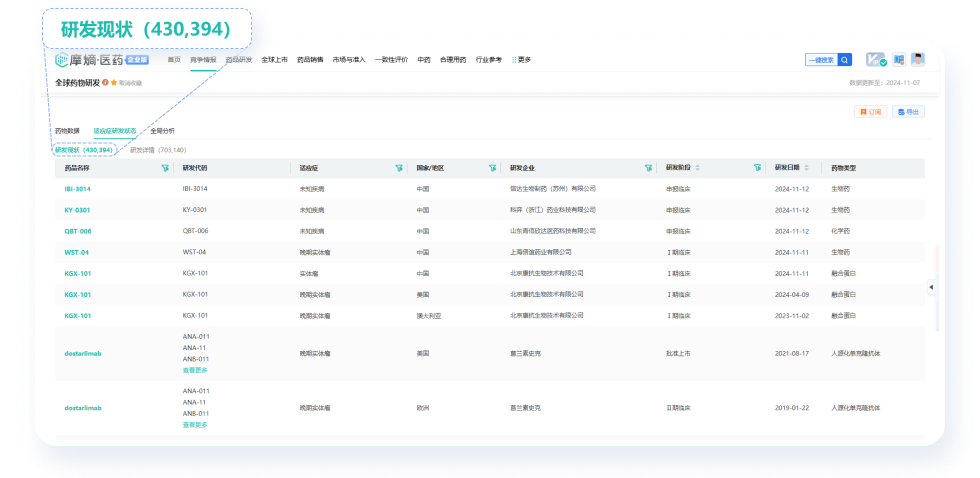Open KGX-101 link in 澳大利亚 row

point(78,316)
